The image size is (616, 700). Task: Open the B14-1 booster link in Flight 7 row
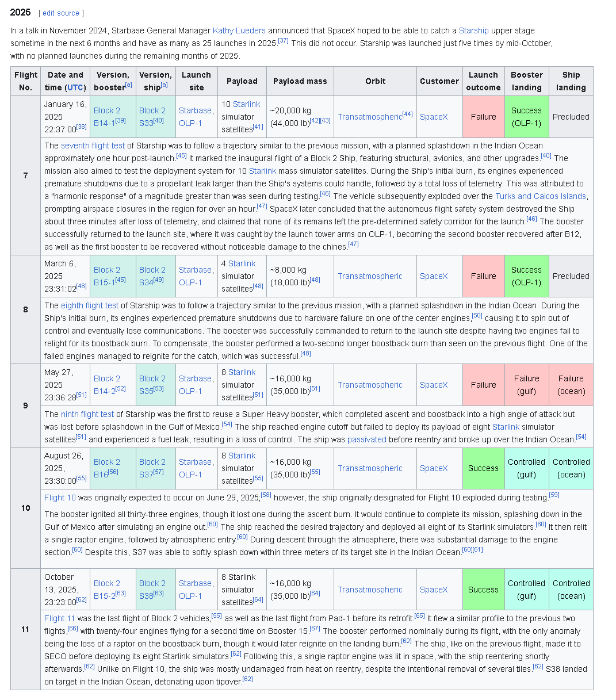[104, 123]
